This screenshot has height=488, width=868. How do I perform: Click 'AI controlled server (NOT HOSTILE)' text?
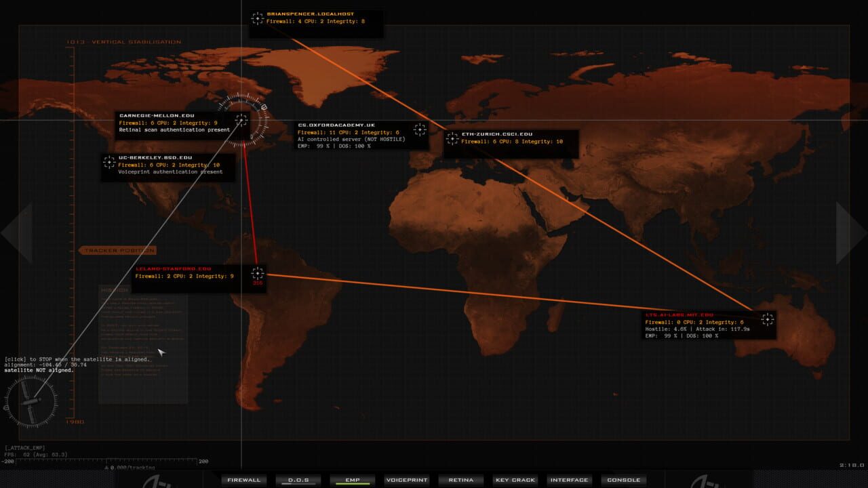[351, 140]
